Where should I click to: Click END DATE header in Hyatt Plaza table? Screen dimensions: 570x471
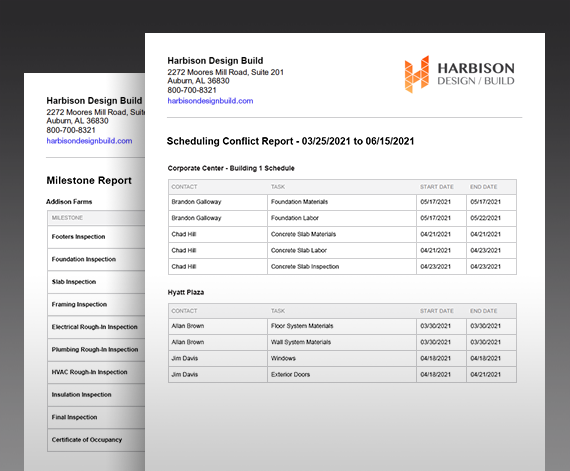483,311
